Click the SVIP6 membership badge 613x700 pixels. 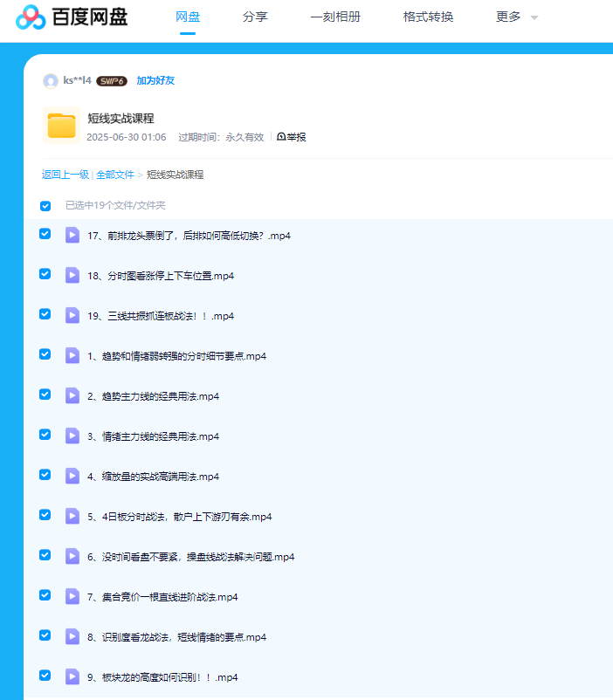pyautogui.click(x=112, y=81)
